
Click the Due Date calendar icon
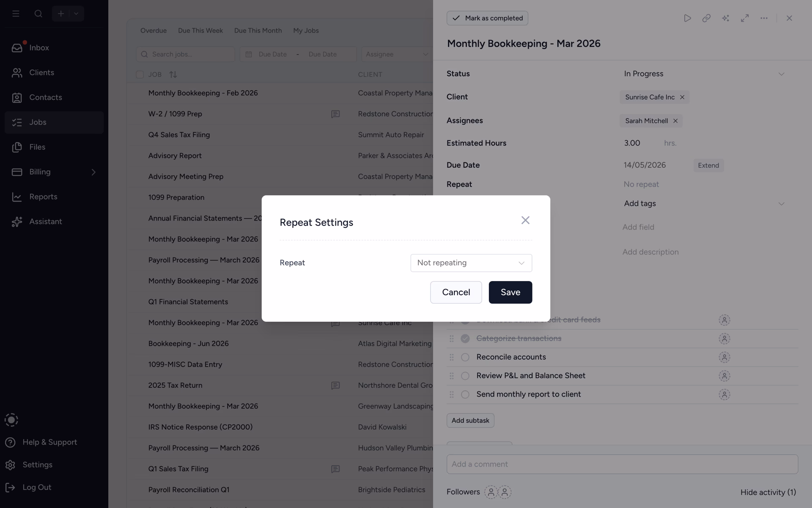pyautogui.click(x=249, y=54)
